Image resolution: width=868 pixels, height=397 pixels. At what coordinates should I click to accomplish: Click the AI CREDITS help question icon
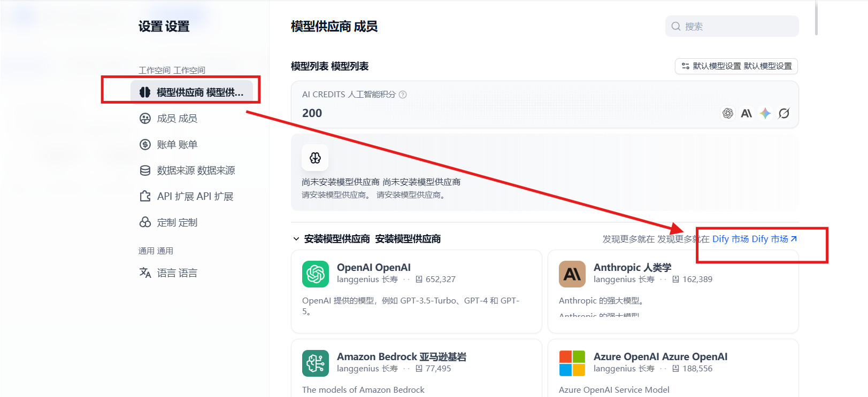tap(403, 95)
